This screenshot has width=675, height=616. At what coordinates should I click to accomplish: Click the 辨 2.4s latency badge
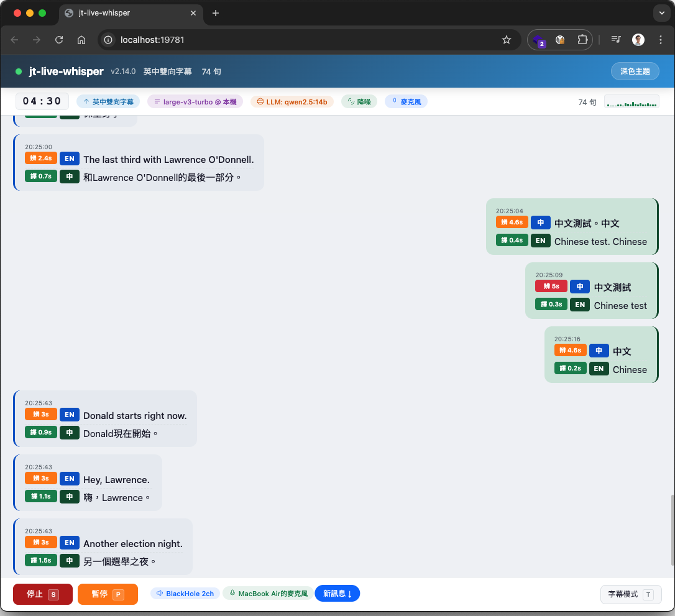click(x=41, y=158)
